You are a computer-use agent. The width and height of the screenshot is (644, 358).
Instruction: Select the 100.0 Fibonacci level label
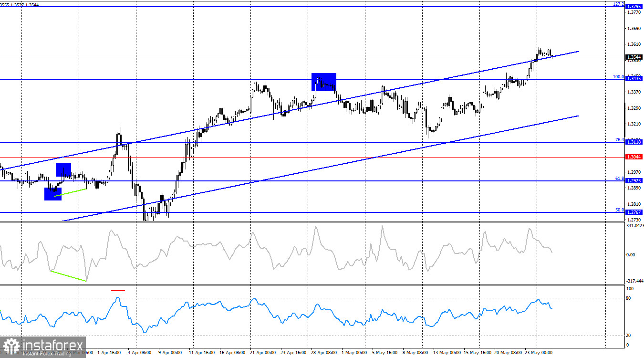(618, 76)
